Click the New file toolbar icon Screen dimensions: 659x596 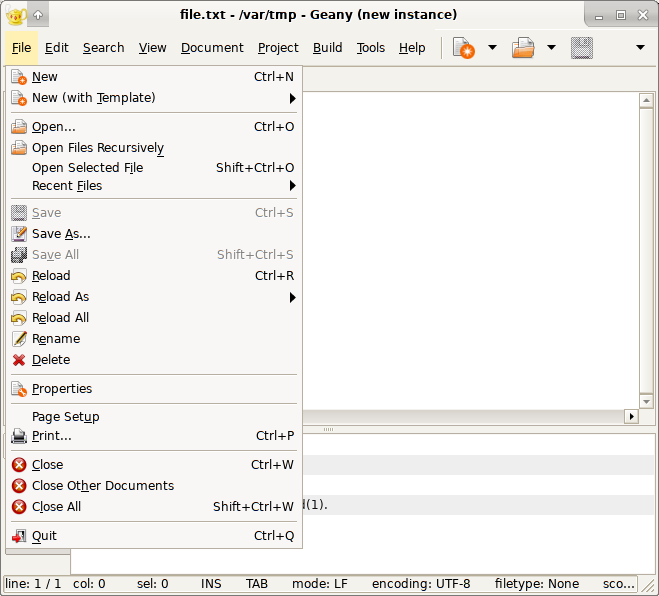[464, 48]
